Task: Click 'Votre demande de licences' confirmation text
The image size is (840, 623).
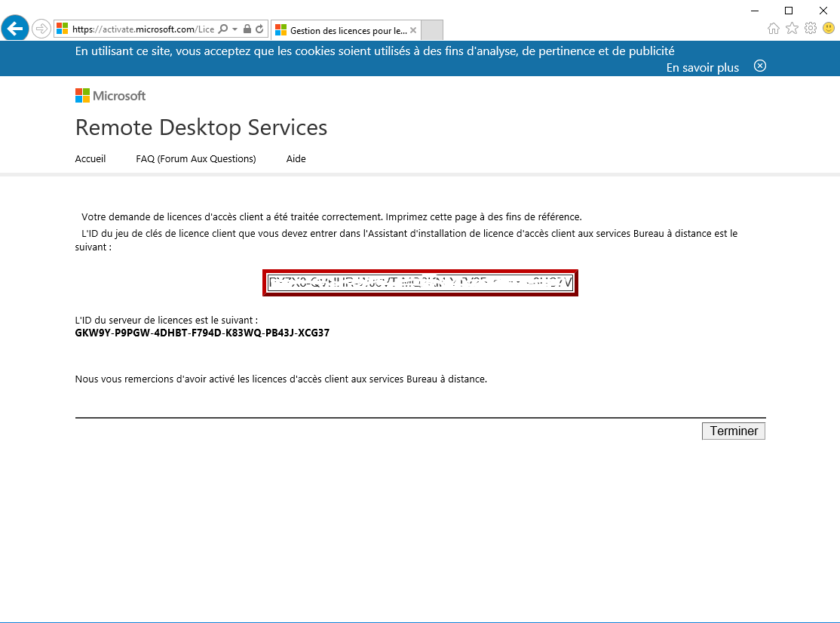Action: point(331,217)
